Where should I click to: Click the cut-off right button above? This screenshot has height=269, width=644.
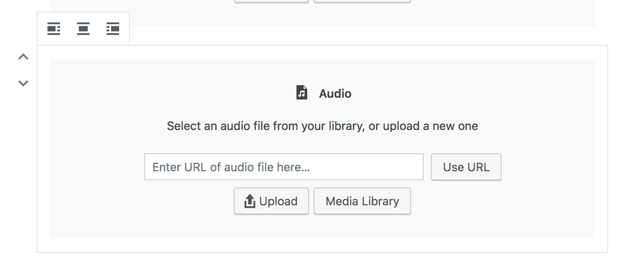pyautogui.click(x=362, y=1)
